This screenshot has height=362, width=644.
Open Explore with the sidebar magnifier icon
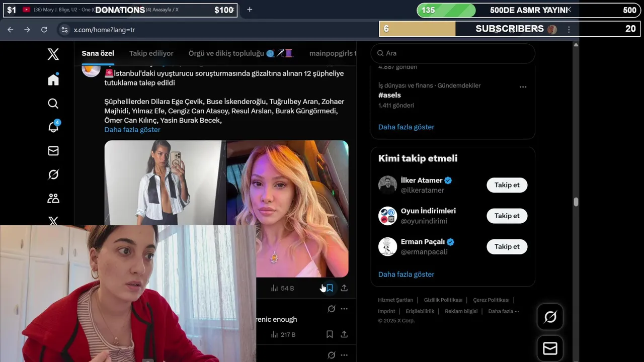pos(53,104)
